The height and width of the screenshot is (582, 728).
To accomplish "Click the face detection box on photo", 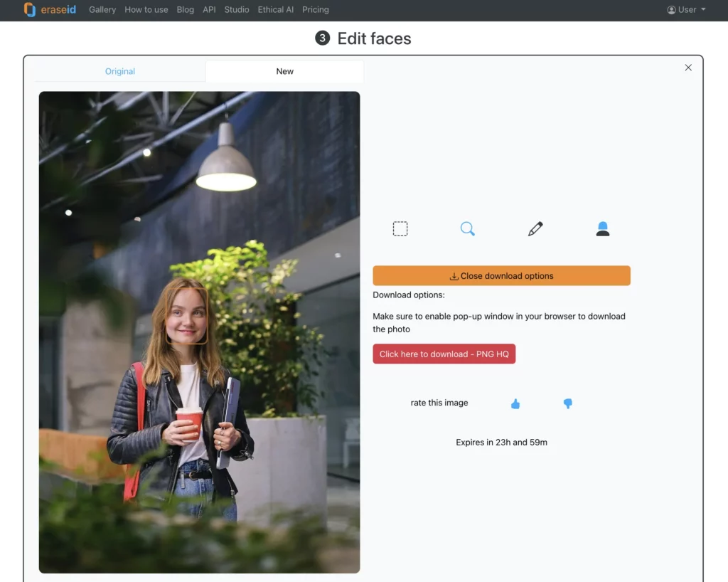I will pyautogui.click(x=186, y=316).
